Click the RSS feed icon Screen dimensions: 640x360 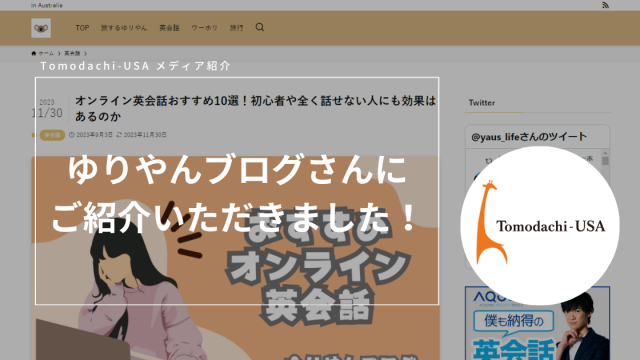[605, 5]
